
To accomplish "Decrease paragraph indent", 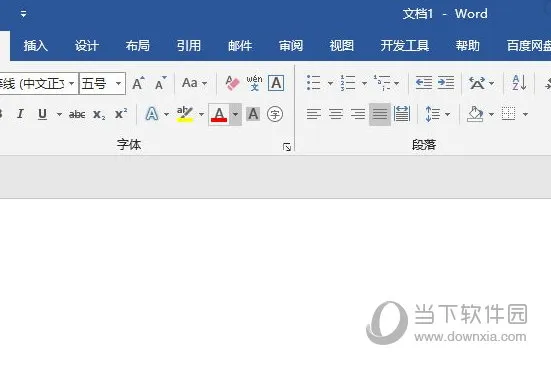I will 424,83.
